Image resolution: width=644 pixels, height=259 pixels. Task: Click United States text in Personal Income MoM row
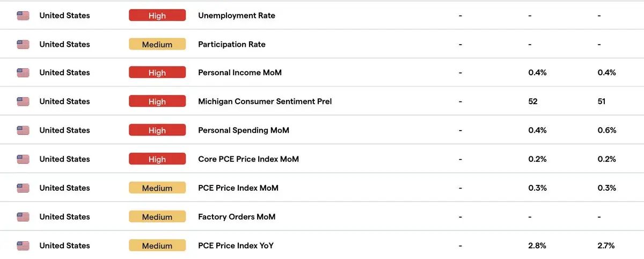coord(64,73)
